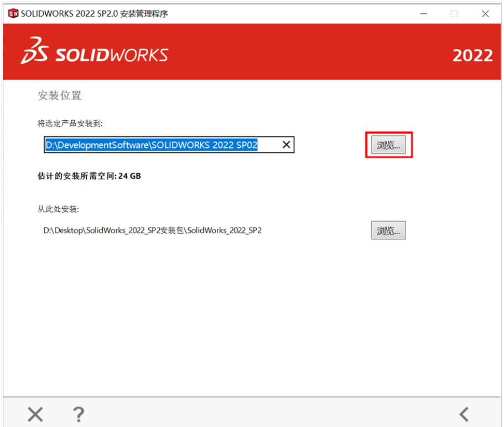Clear the install path with the X icon
The width and height of the screenshot is (504, 427).
pos(287,145)
